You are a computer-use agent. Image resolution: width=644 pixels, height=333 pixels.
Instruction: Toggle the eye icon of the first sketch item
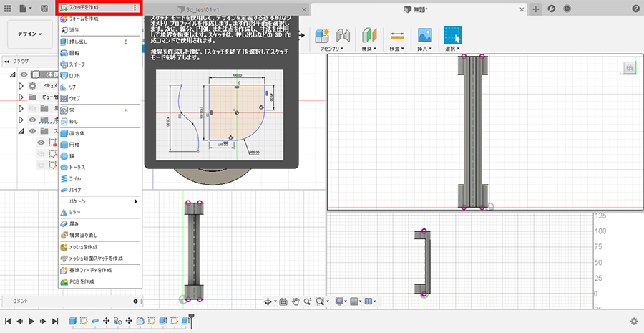[41, 143]
